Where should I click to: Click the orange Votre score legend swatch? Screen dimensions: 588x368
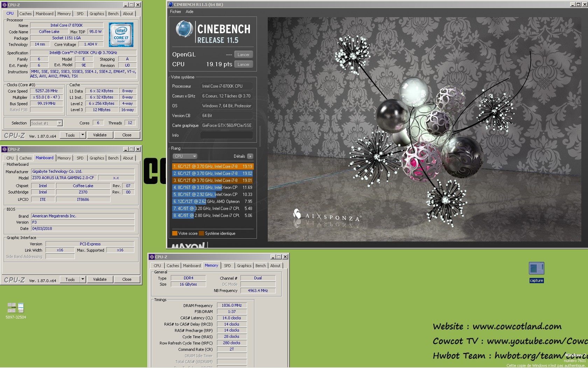pos(175,233)
